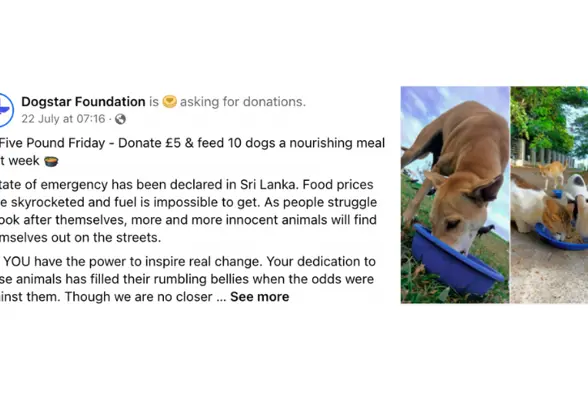
Task: Open the Dogstar Foundation page name
Action: click(83, 102)
